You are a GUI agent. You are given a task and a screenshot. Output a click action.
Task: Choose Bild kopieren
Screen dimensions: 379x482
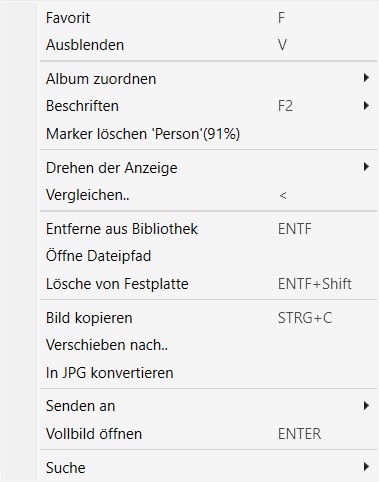click(208, 318)
